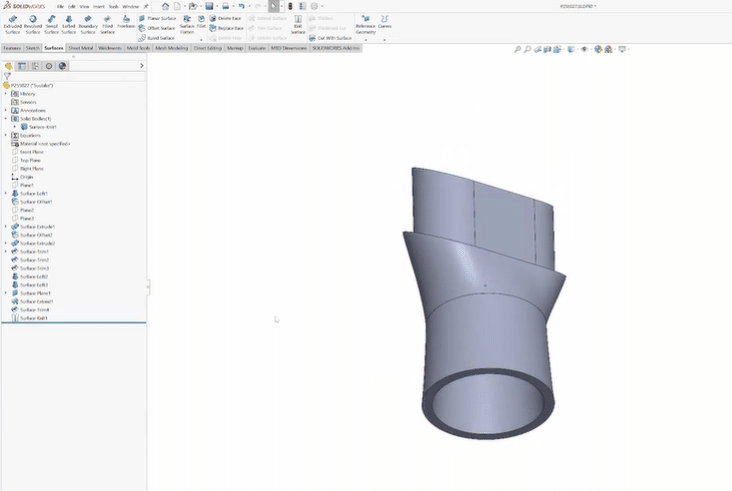This screenshot has height=491, width=732.
Task: Click the Ruled Surface tool
Action: 156,38
